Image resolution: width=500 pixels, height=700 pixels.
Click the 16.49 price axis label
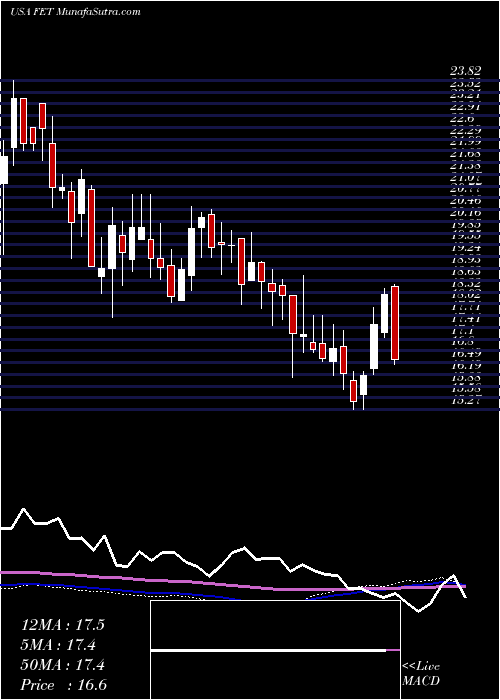click(466, 354)
